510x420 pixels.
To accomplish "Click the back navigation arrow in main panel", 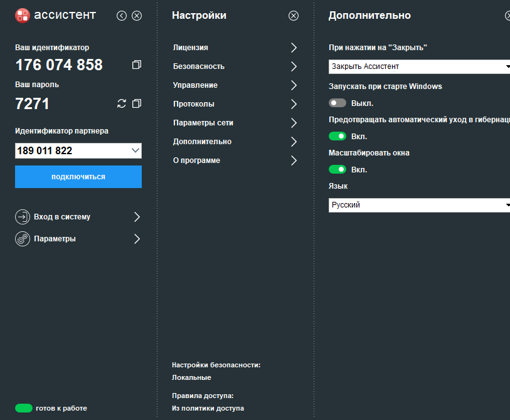I will (x=122, y=15).
